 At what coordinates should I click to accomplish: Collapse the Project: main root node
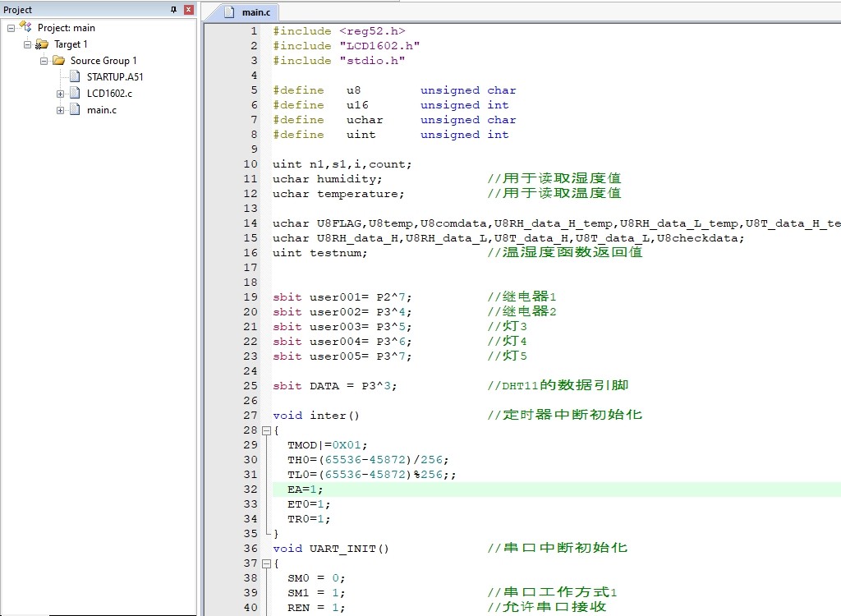[x=11, y=28]
